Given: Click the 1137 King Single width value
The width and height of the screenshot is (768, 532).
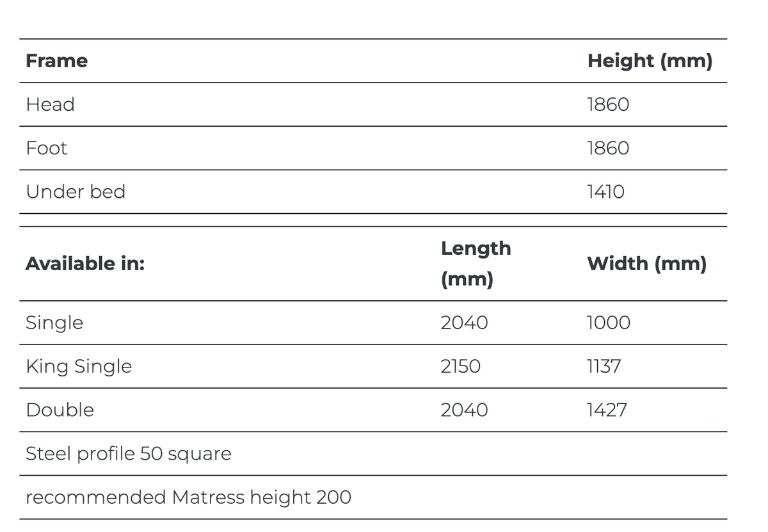Looking at the screenshot, I should coord(604,366).
